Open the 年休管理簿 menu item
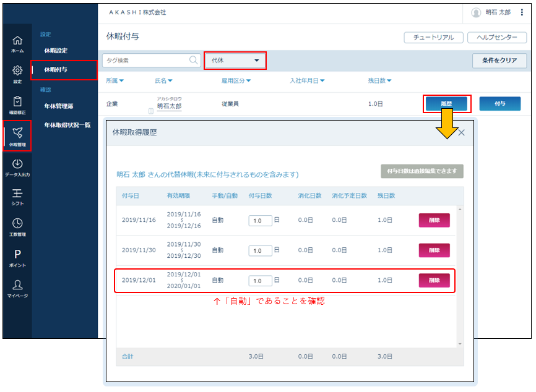The image size is (536, 392). click(58, 106)
